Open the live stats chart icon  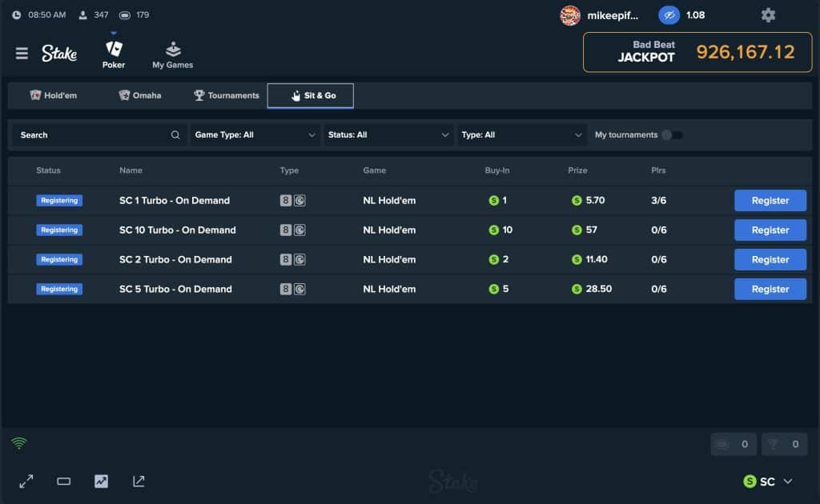tap(101, 481)
